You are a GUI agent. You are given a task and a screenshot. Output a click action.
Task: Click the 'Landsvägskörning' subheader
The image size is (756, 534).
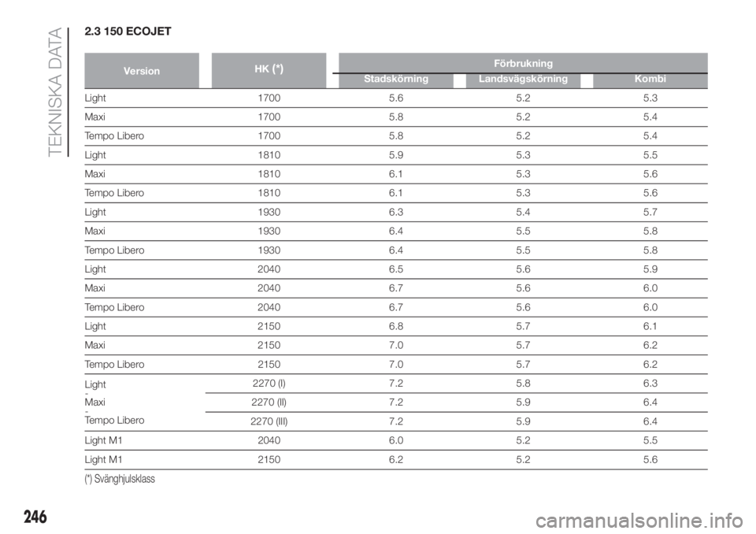(523, 79)
